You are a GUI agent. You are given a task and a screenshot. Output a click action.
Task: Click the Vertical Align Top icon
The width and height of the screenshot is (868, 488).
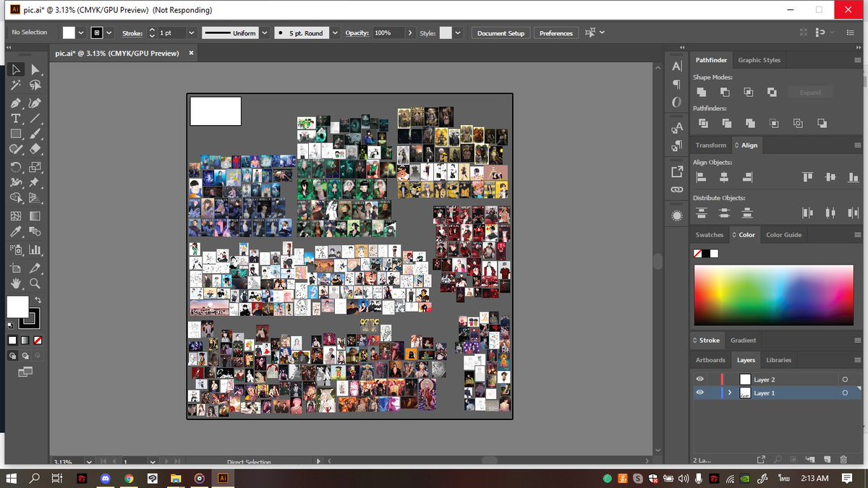(807, 177)
